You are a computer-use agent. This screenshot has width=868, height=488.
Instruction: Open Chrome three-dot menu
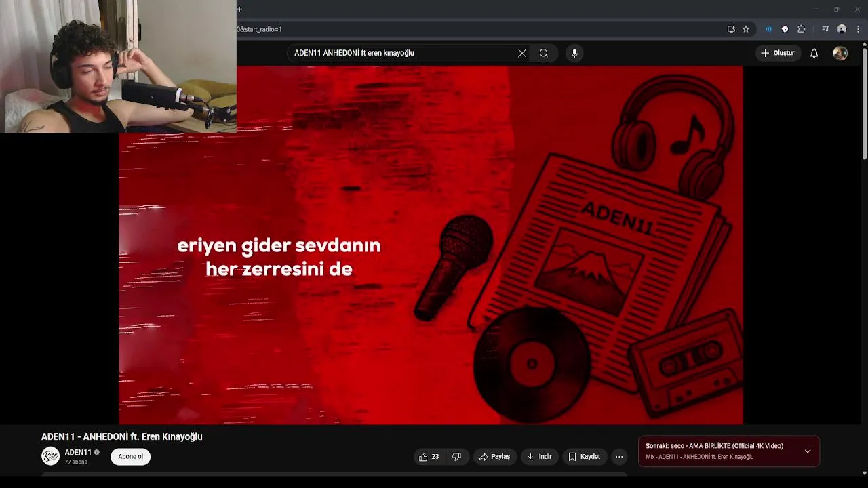pyautogui.click(x=858, y=29)
